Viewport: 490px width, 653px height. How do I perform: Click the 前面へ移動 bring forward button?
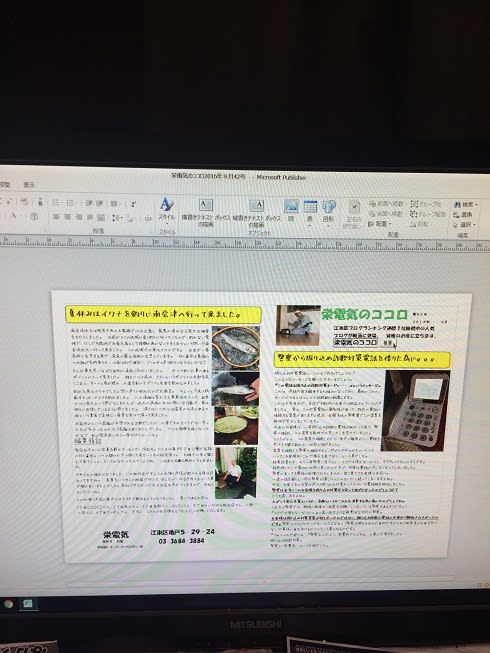(386, 204)
